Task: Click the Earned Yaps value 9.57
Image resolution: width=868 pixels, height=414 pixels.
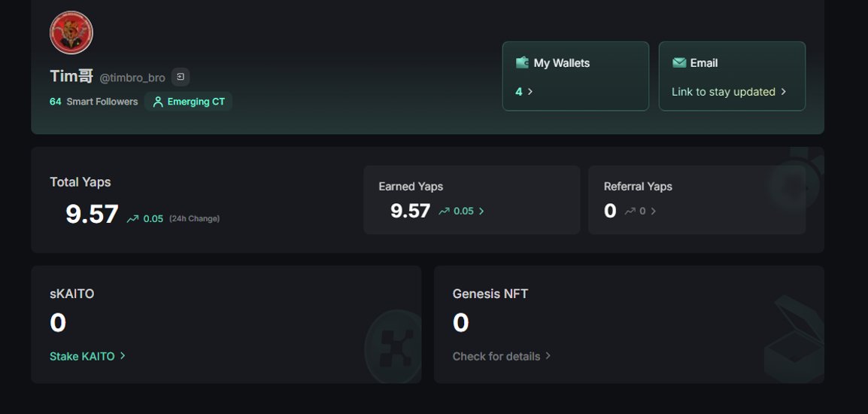Action: click(410, 211)
